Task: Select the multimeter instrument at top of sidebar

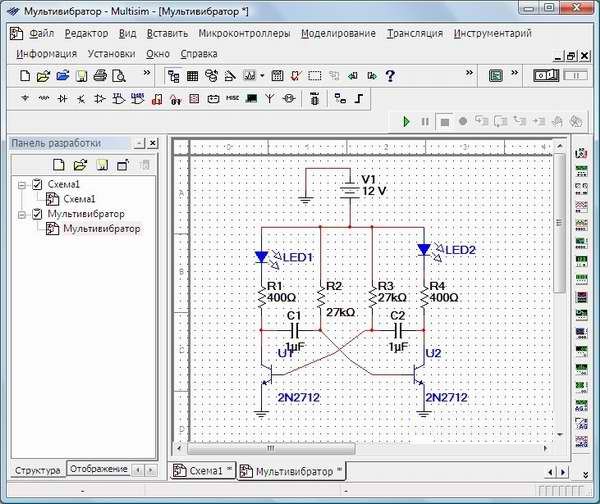Action: (x=581, y=153)
